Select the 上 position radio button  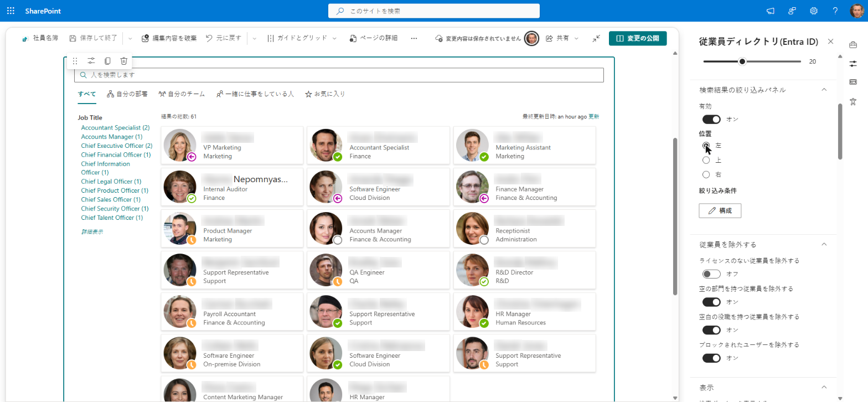[x=706, y=160]
